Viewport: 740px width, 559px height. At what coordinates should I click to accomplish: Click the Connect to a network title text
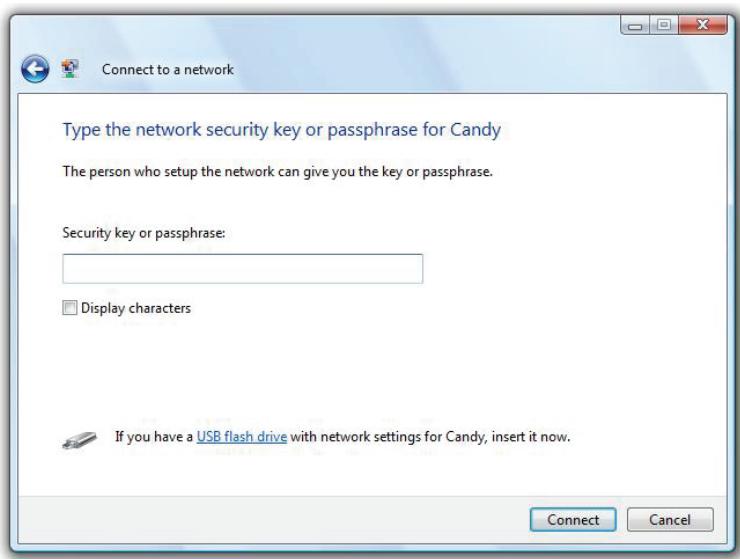pos(168,69)
